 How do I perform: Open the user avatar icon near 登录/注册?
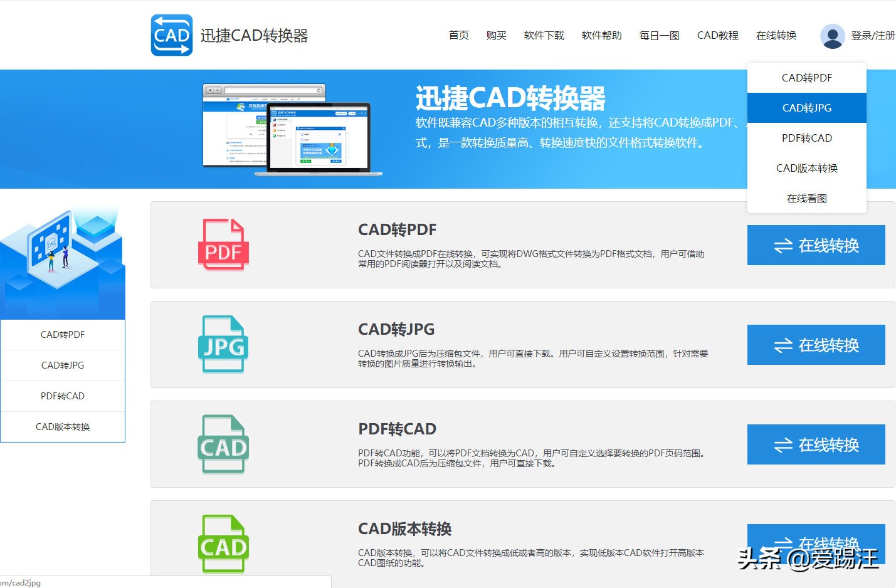pos(831,36)
